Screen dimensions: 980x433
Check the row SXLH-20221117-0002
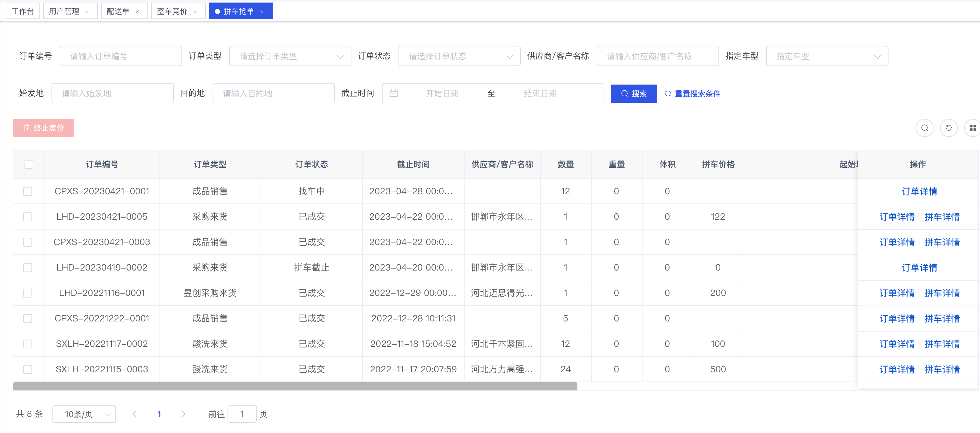tap(28, 344)
